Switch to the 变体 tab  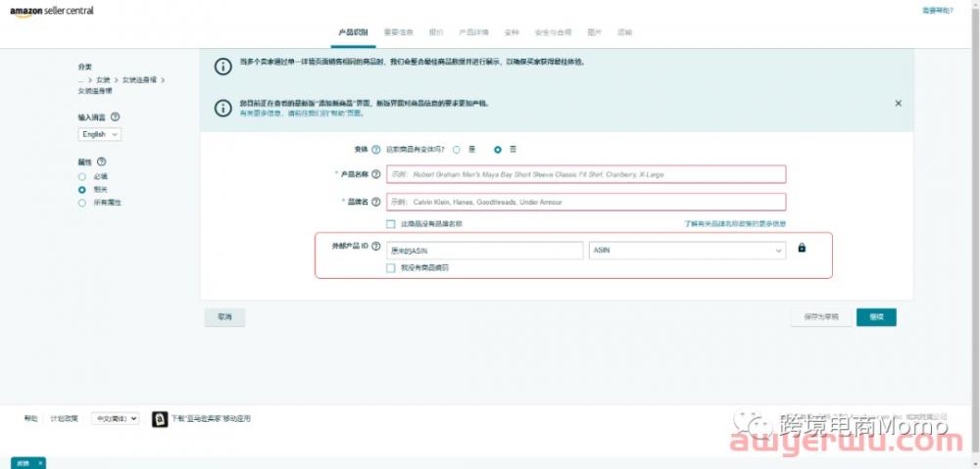point(512,32)
